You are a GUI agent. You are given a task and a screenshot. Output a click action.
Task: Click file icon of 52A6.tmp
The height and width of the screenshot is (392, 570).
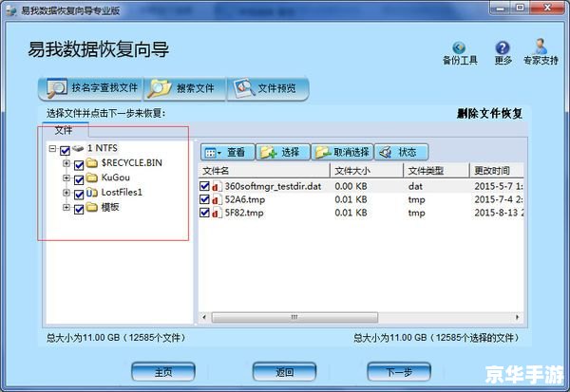click(x=217, y=200)
